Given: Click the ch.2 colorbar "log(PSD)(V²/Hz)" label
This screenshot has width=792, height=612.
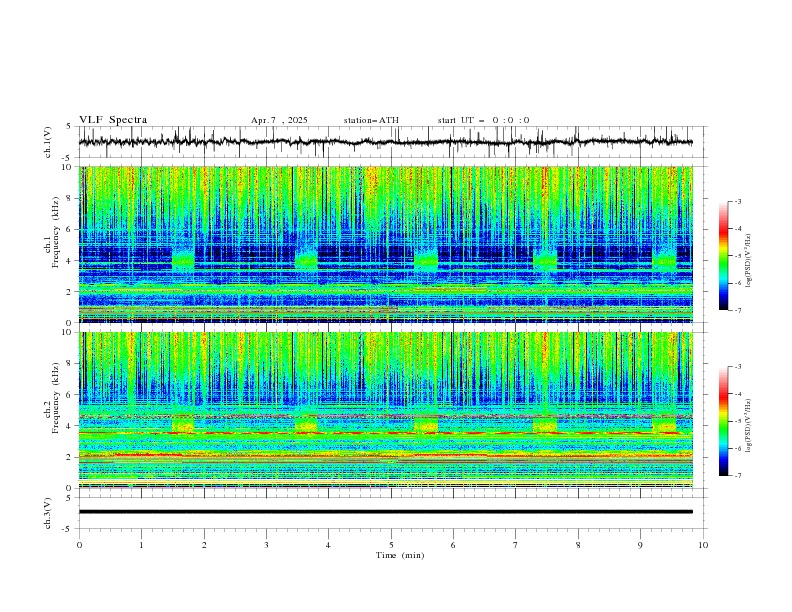Looking at the screenshot, I should 748,425.
